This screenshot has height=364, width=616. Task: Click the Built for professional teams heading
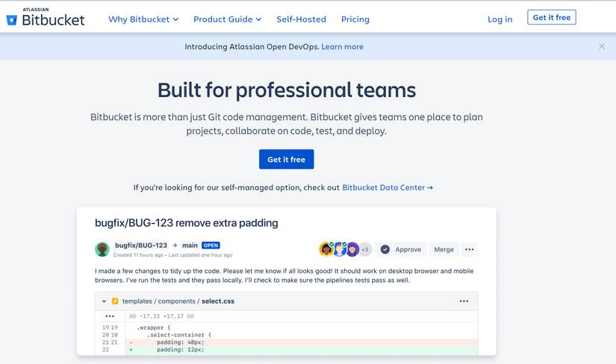(287, 90)
